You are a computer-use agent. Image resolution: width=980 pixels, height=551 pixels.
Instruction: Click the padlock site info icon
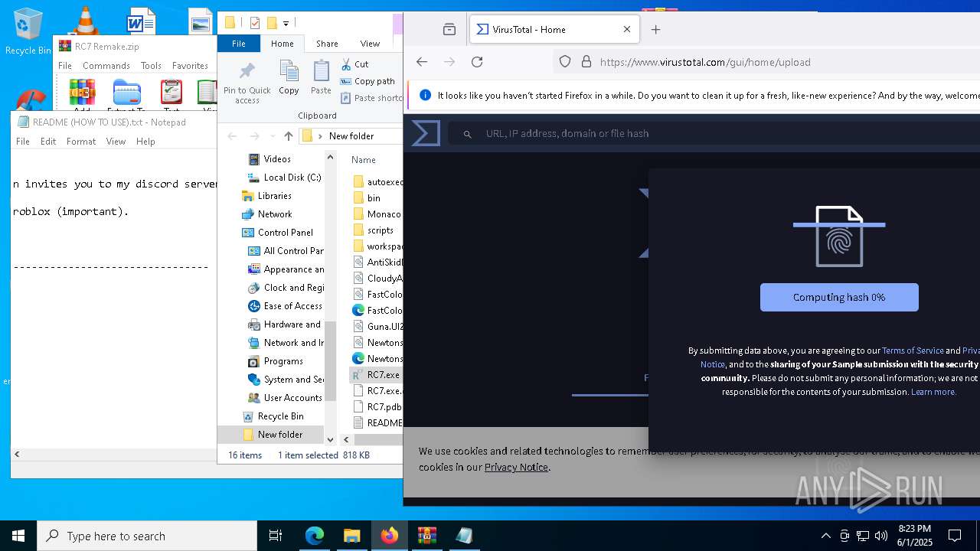point(586,62)
